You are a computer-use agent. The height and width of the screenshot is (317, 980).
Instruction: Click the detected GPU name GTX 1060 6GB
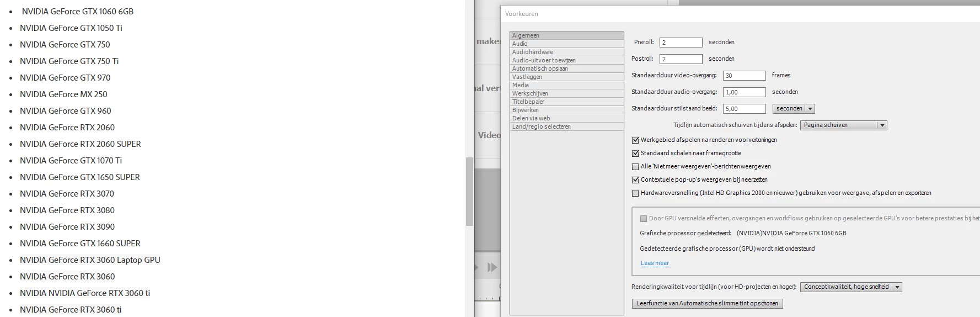791,233
